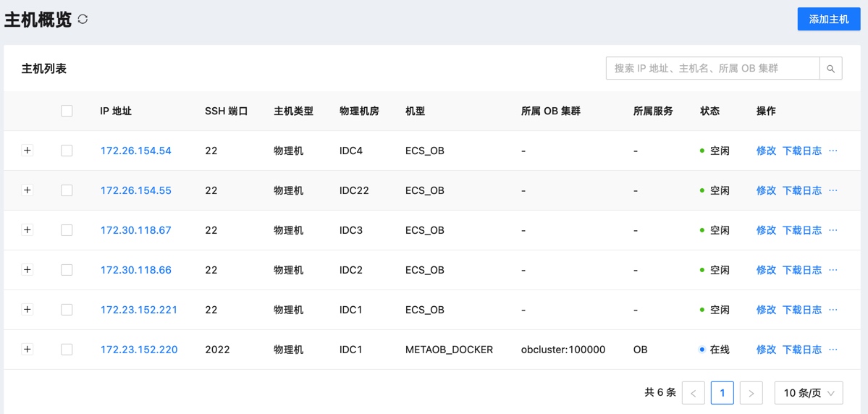Click 修改 for host 172.23.152.221
Screen dimensions: 868x414
pyautogui.click(x=766, y=310)
